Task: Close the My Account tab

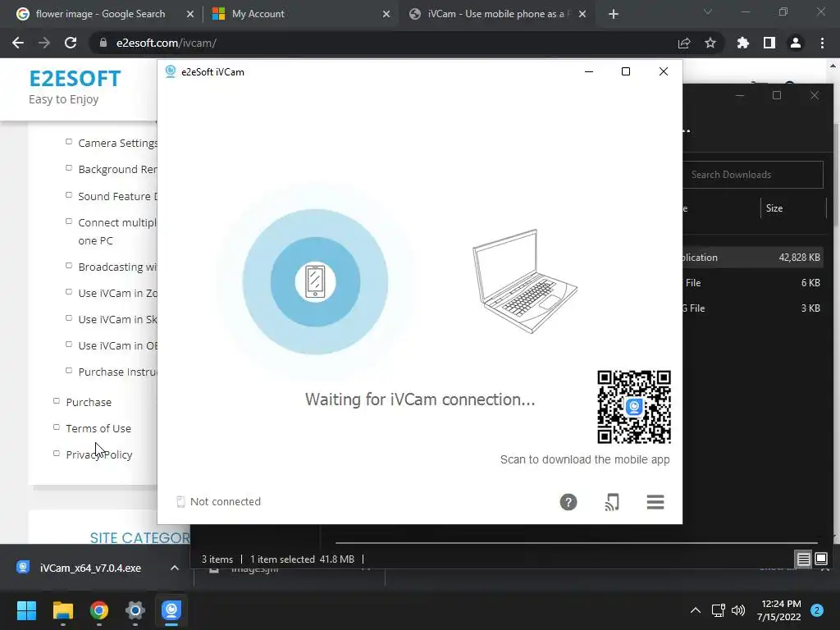Action: 386,14
